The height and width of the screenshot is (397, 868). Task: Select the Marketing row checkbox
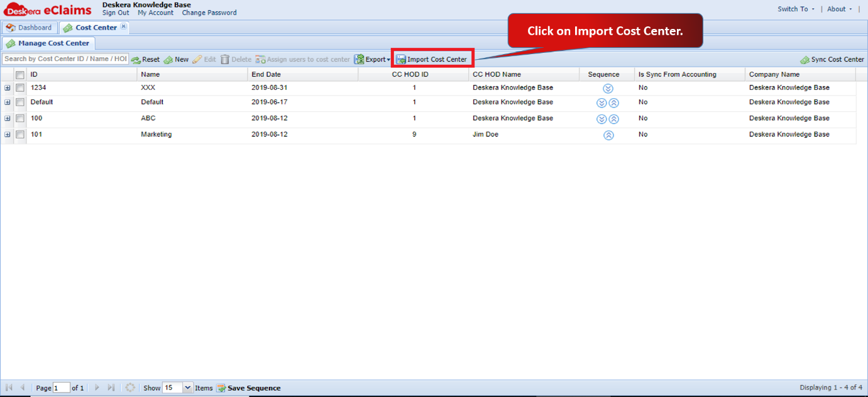coord(20,135)
